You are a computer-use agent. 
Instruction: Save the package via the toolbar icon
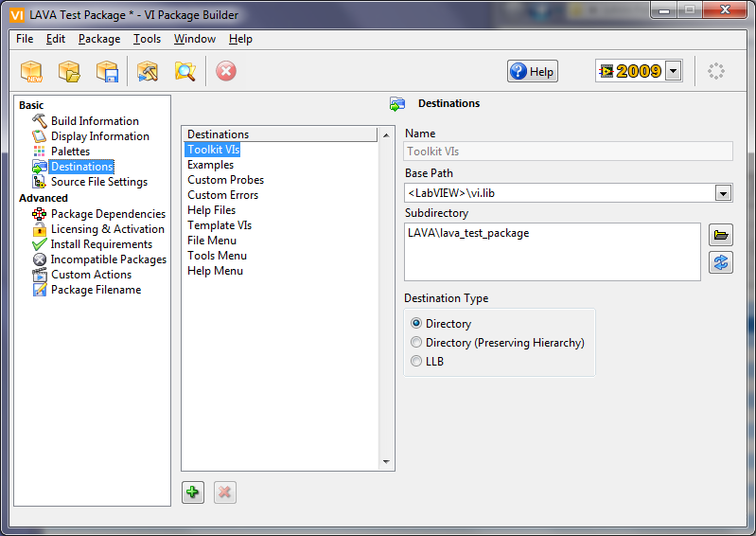click(x=107, y=71)
